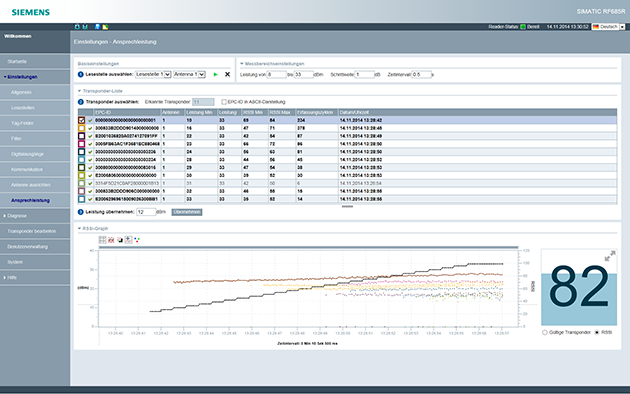Image resolution: width=630 pixels, height=394 pixels.
Task: Expand the Diagnose sidebar menu
Action: (x=4, y=216)
